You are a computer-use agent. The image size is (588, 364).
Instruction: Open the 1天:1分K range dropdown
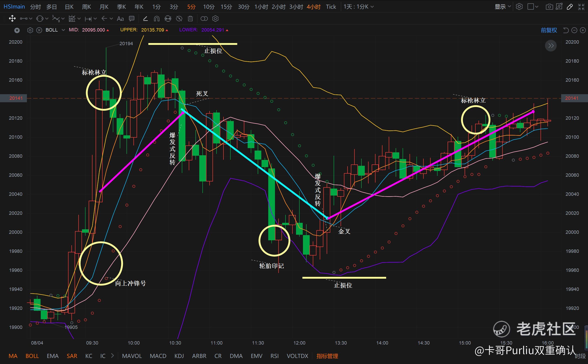click(358, 7)
